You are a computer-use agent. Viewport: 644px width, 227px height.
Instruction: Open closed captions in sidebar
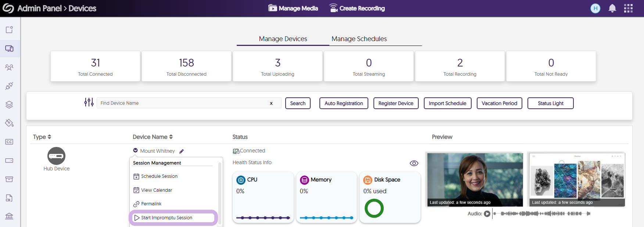9,142
